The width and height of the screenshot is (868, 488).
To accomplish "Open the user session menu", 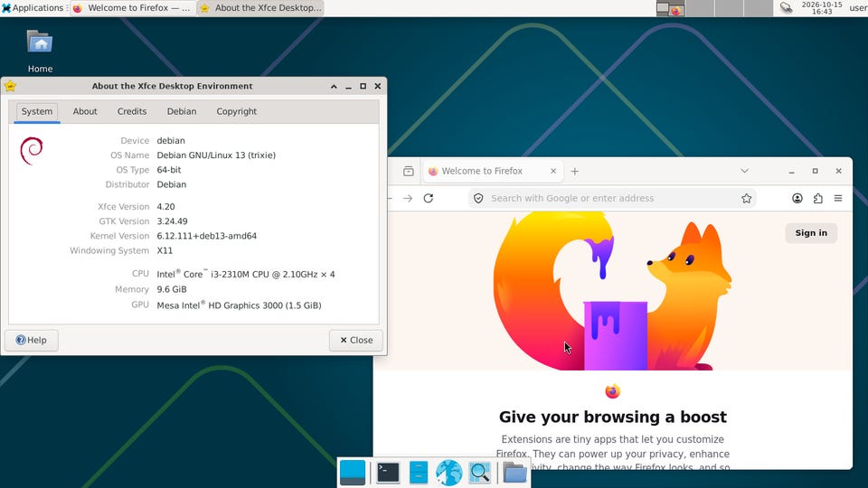I will coord(858,8).
